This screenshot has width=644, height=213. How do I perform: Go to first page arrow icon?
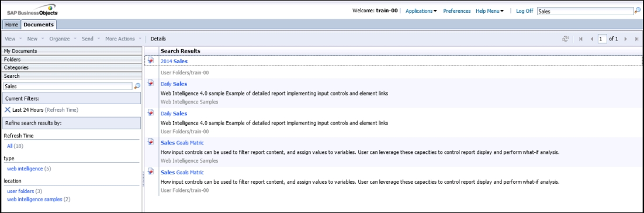581,39
